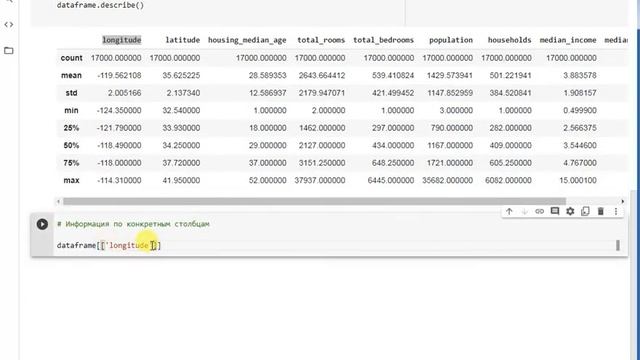Click the 50% row label
The height and width of the screenshot is (360, 640).
coord(71,146)
